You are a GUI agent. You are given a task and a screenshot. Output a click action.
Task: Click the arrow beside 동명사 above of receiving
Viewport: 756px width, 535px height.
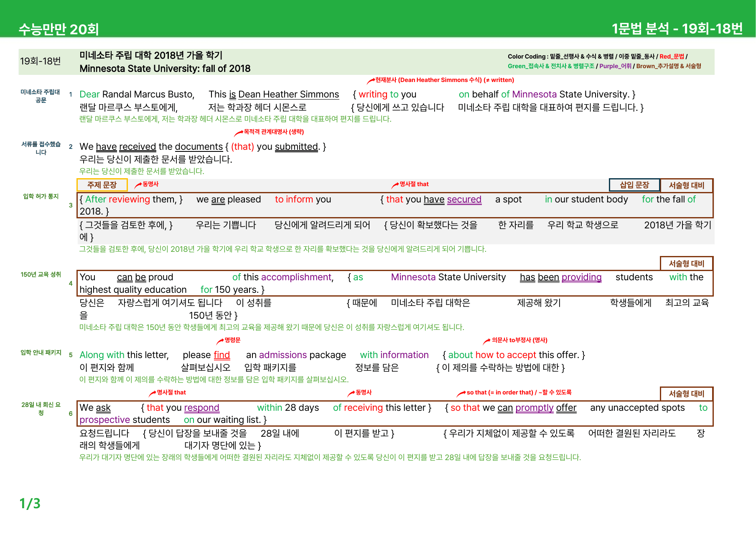coord(351,393)
